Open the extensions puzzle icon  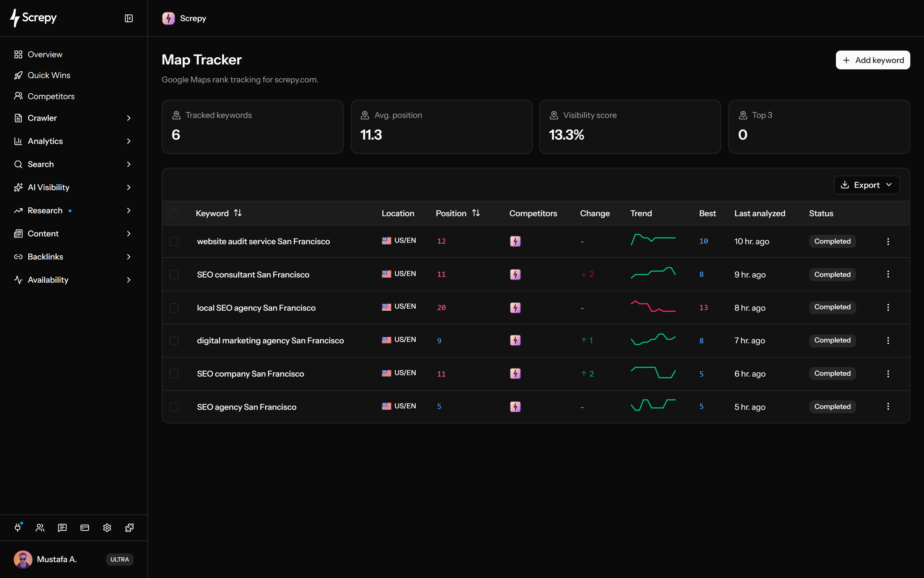tap(129, 527)
